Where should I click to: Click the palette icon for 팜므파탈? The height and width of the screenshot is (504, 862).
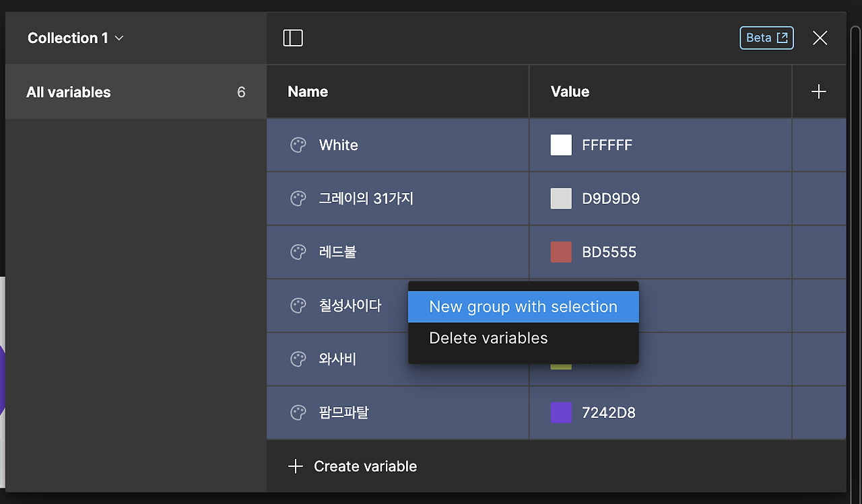[x=298, y=412]
